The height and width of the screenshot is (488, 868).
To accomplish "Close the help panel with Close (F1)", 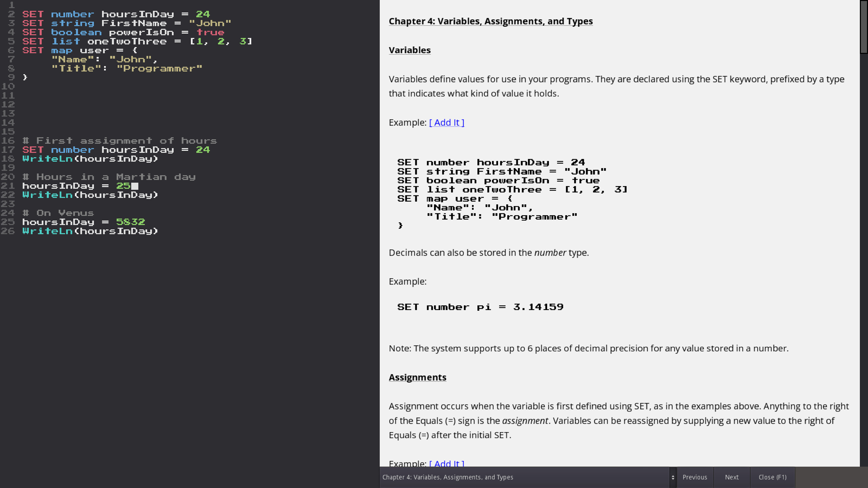I will pyautogui.click(x=772, y=477).
